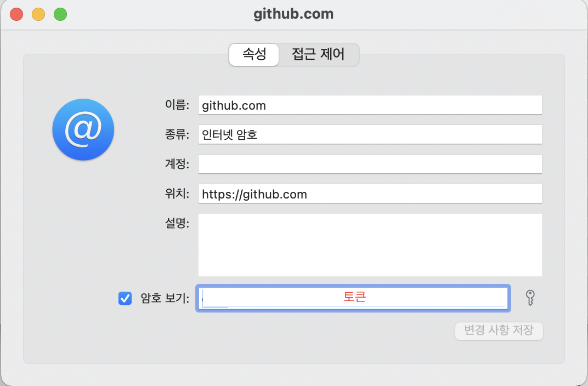This screenshot has width=588, height=386.
Task: Uncheck the 암호 보기 checkbox
Action: [125, 298]
